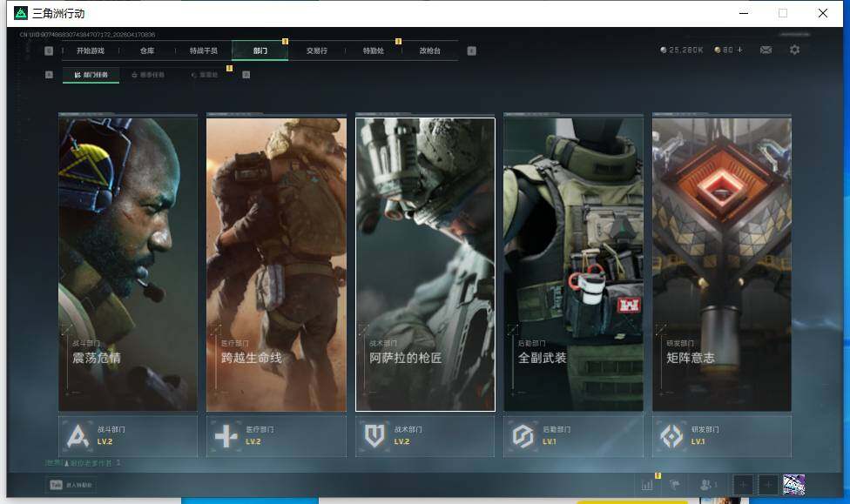The width and height of the screenshot is (850, 504).
Task: Click the 战术部门 LV.2 level panel
Action: click(x=425, y=436)
